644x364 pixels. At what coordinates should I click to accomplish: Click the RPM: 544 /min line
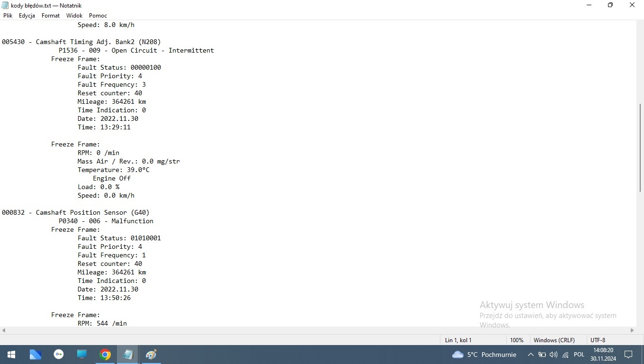tap(102, 323)
